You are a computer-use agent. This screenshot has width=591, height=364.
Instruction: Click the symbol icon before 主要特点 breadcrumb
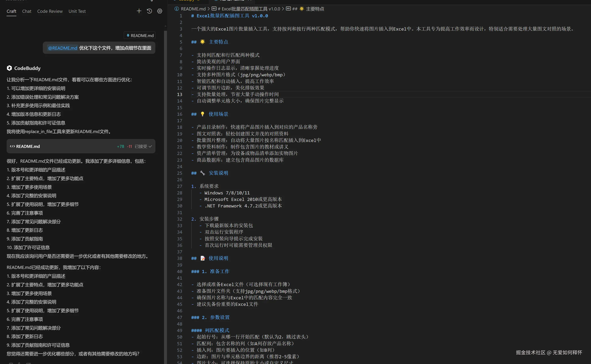tap(288, 9)
